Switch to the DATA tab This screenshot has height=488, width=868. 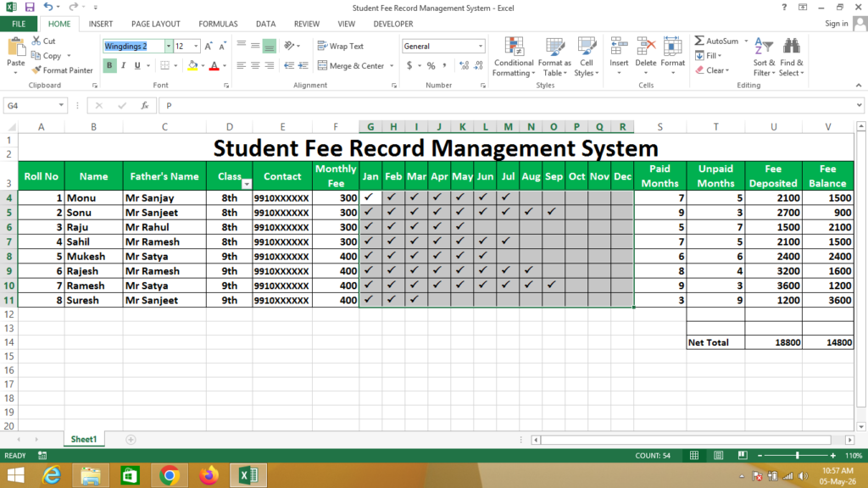(x=265, y=24)
